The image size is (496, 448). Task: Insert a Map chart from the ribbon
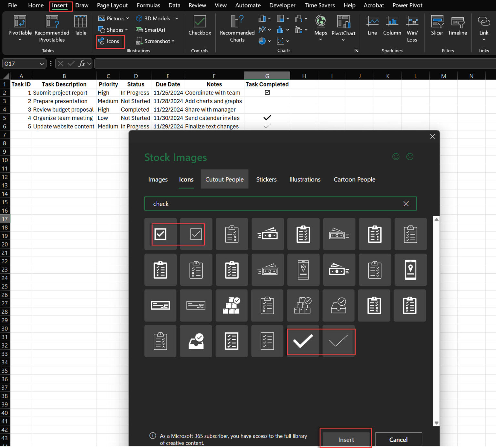320,27
